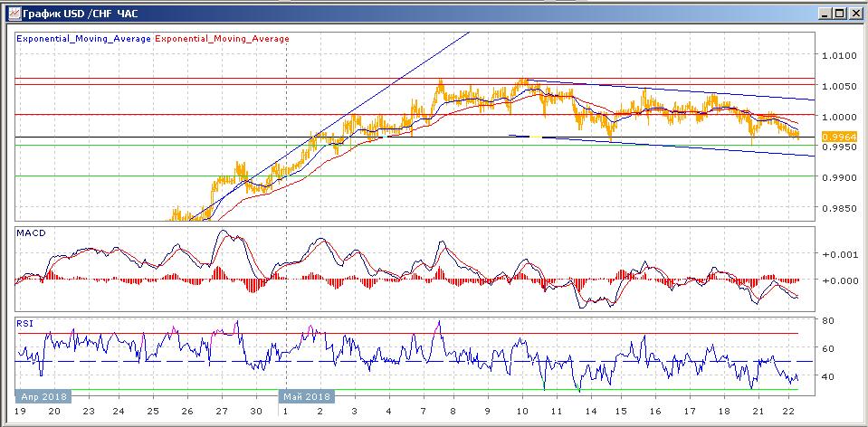This screenshot has height=427, width=868.
Task: Click the window title График USD/CHF ЧАС
Action: tap(81, 13)
